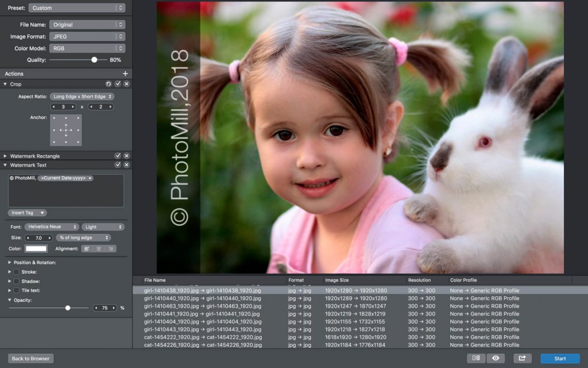Disable the Watermark Text action checkmark

click(118, 165)
